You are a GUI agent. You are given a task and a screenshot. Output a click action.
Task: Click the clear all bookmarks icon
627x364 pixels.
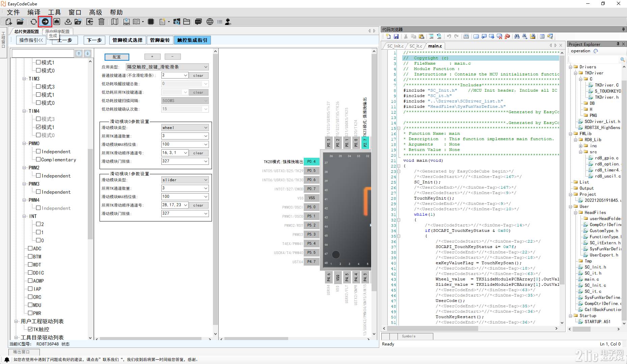click(499, 36)
